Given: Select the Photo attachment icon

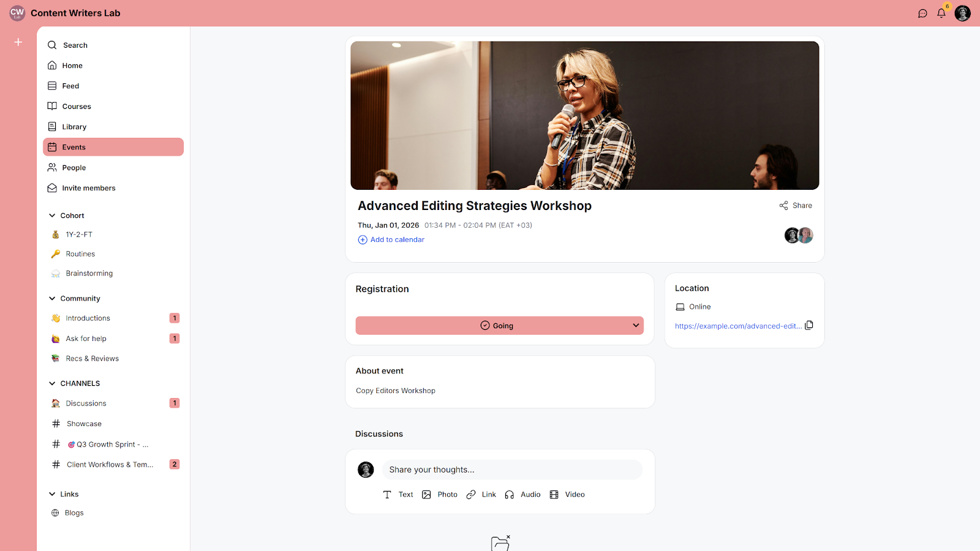Looking at the screenshot, I should [x=426, y=495].
